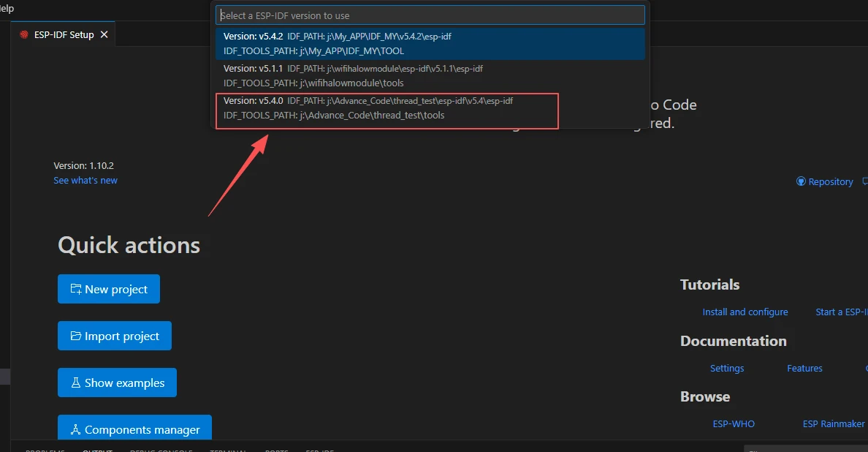Open the See what's new link

[85, 181]
